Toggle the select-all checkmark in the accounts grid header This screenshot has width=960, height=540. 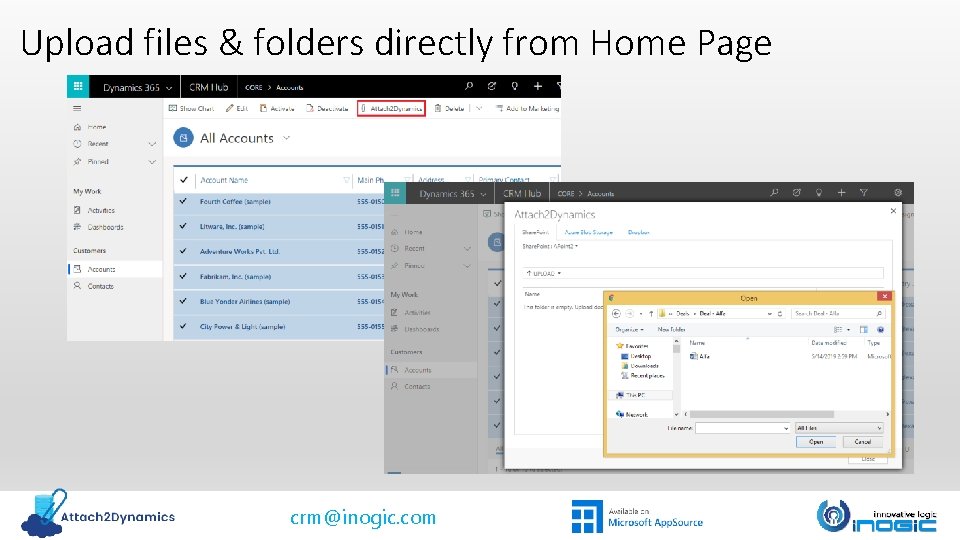(184, 180)
